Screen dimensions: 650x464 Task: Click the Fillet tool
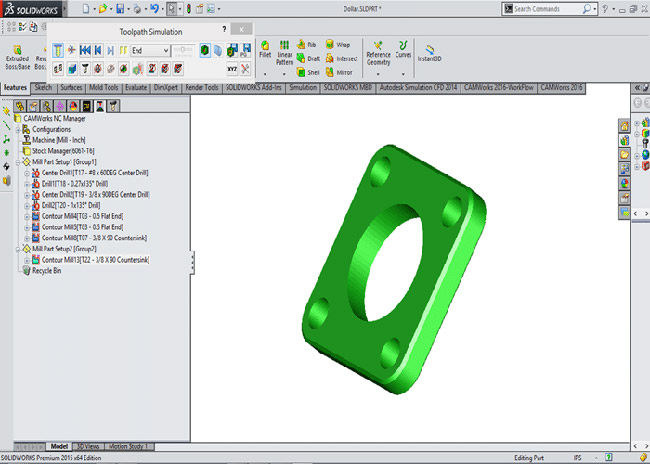tap(265, 49)
